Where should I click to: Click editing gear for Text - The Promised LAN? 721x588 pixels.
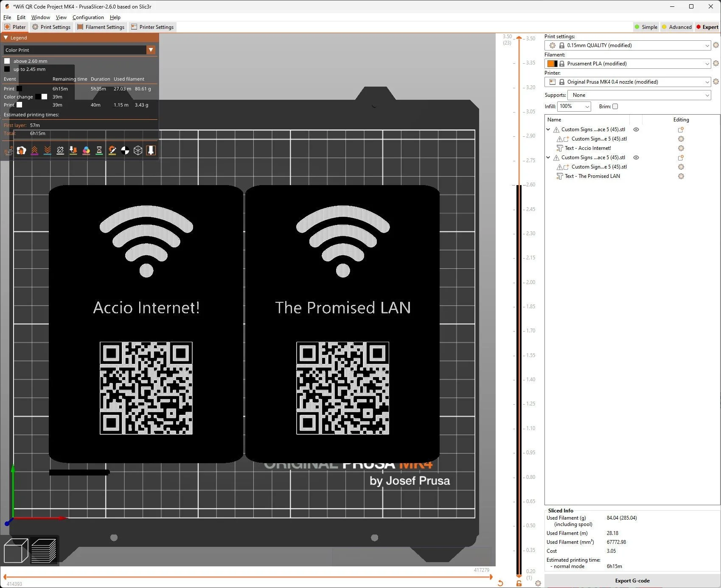point(681,176)
